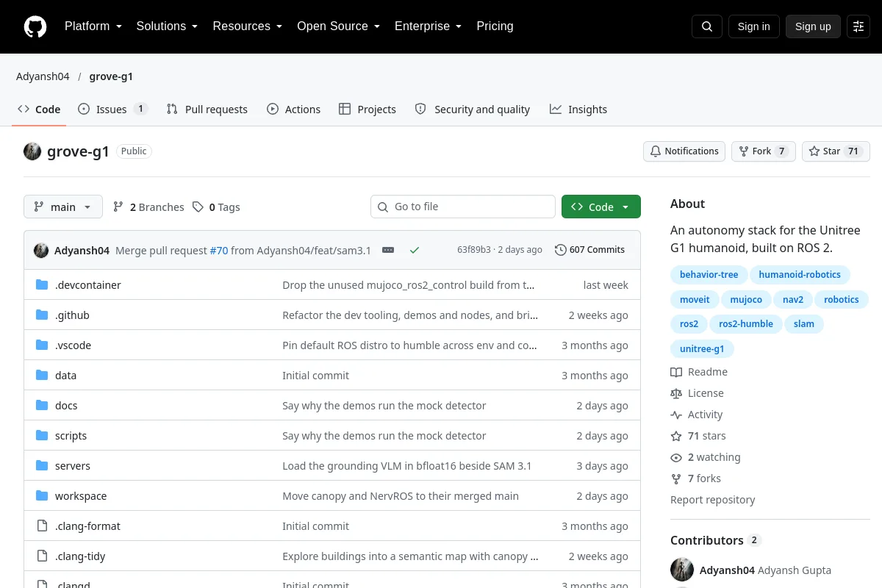Click the .clang-format file icon

pyautogui.click(x=42, y=526)
